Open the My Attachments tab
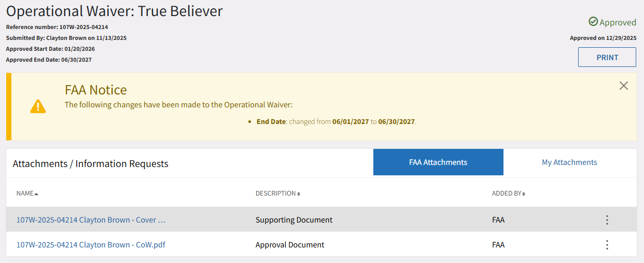Viewport: 644px width, 263px height. (569, 162)
